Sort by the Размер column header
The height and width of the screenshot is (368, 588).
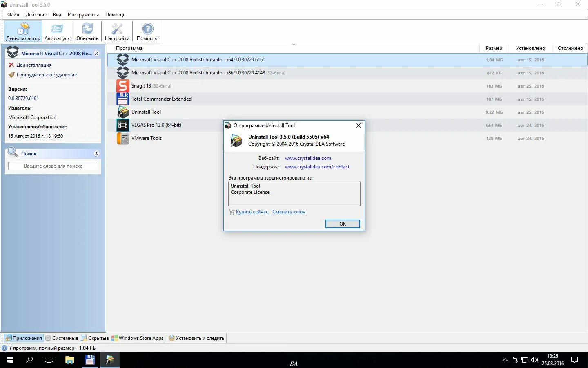pos(494,48)
